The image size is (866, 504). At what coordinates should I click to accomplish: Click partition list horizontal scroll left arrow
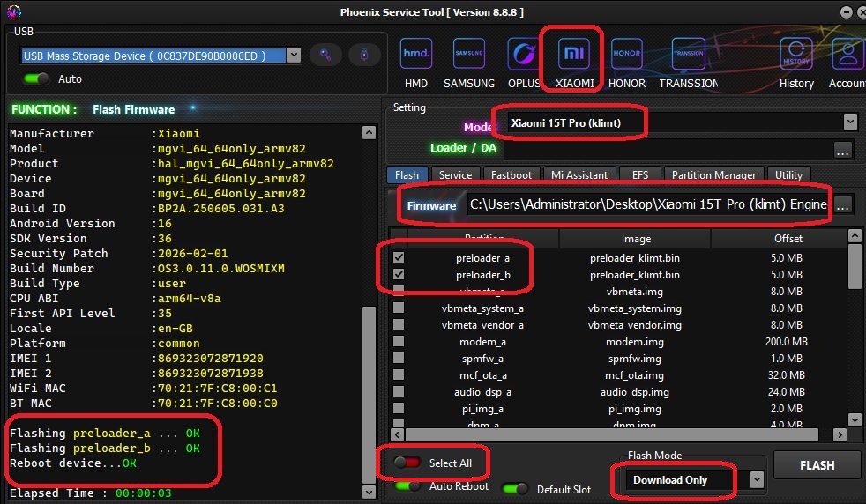pyautogui.click(x=397, y=434)
